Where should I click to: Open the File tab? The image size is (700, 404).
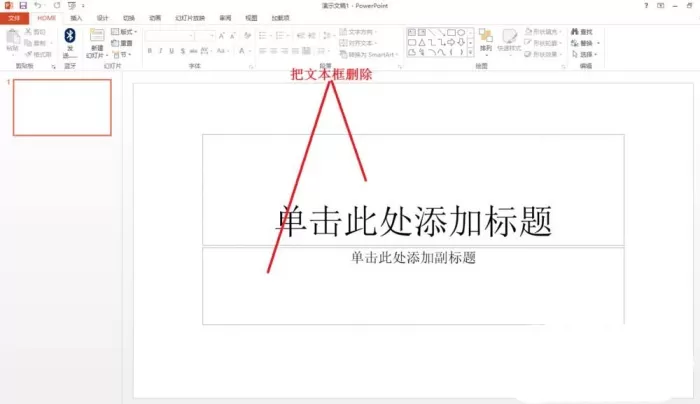(x=14, y=18)
